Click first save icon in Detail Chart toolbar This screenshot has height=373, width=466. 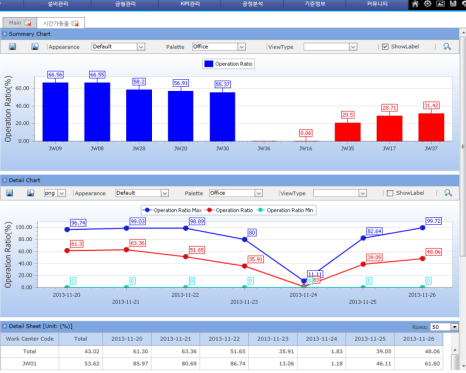click(10, 193)
